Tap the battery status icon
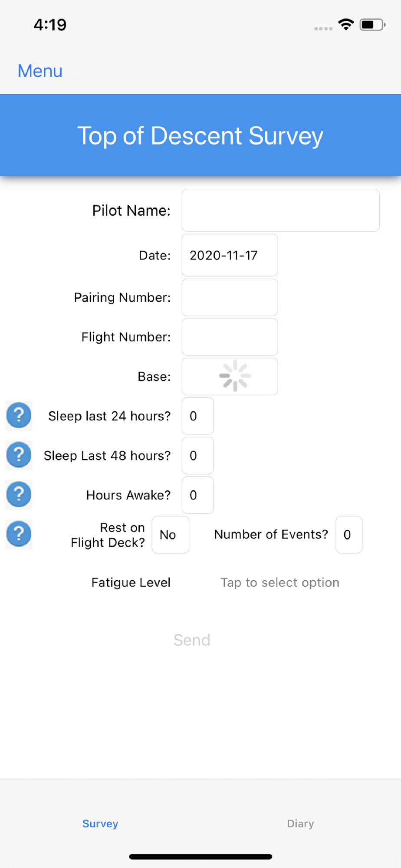 point(372,25)
